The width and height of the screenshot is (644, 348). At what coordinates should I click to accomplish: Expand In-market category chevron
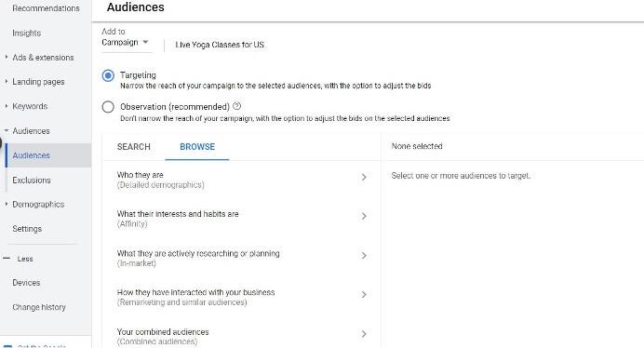pyautogui.click(x=364, y=256)
